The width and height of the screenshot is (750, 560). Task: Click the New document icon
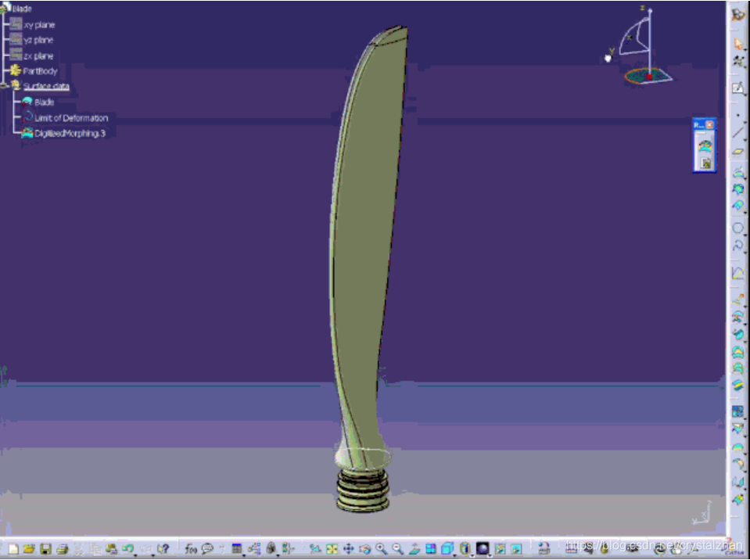[x=13, y=549]
